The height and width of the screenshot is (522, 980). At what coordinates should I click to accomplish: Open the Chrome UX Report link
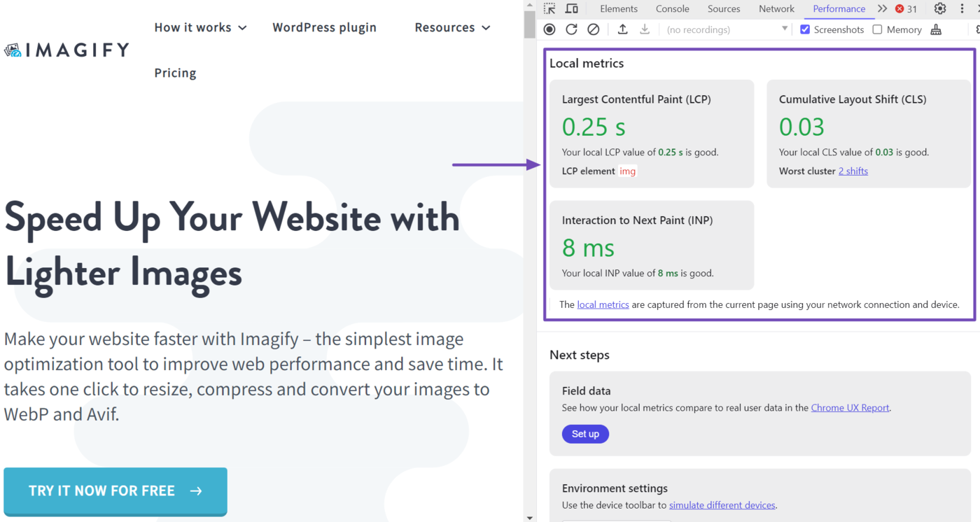[850, 407]
